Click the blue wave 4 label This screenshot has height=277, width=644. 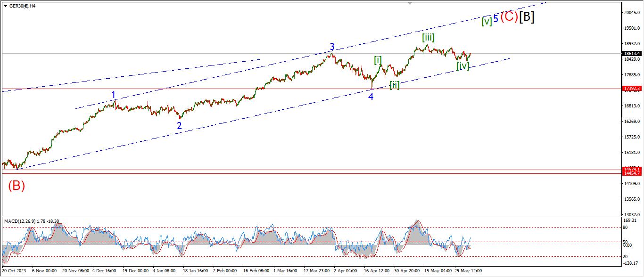click(371, 97)
